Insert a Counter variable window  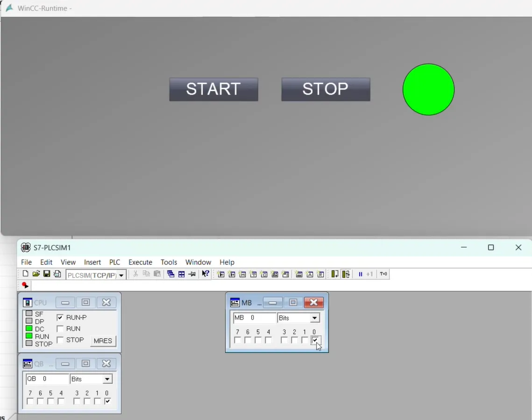point(264,274)
